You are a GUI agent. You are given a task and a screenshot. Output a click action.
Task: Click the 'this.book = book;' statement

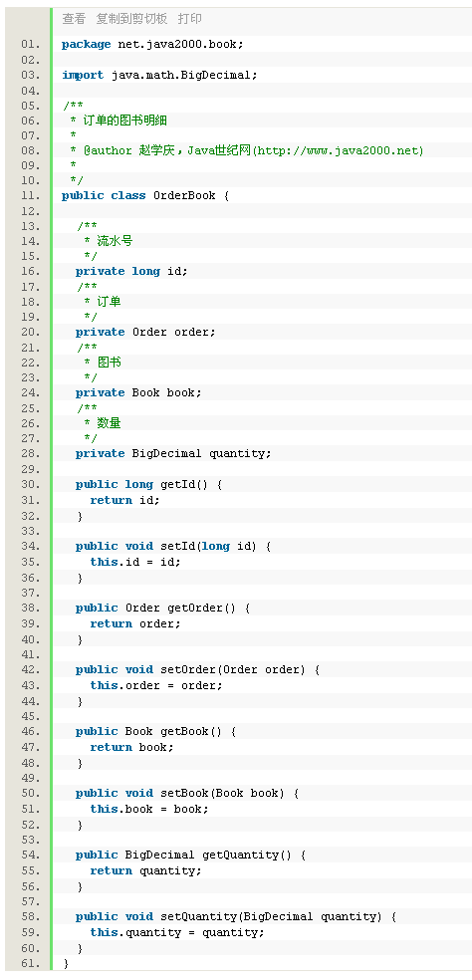(x=149, y=809)
